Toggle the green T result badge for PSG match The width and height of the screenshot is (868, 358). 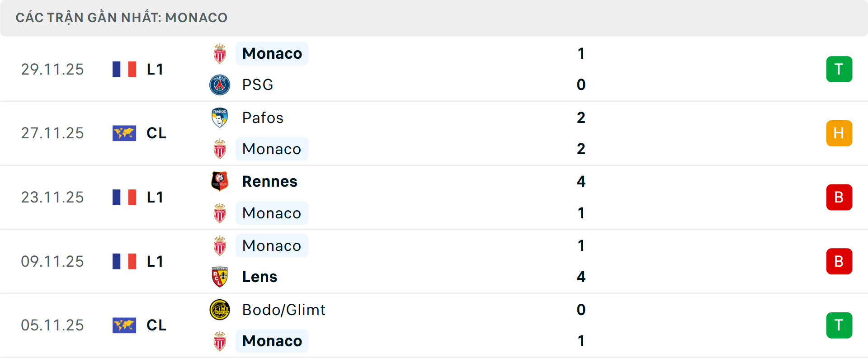pos(839,69)
